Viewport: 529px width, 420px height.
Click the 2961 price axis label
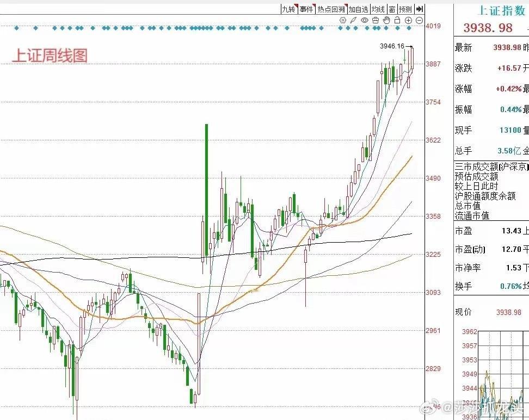click(433, 331)
